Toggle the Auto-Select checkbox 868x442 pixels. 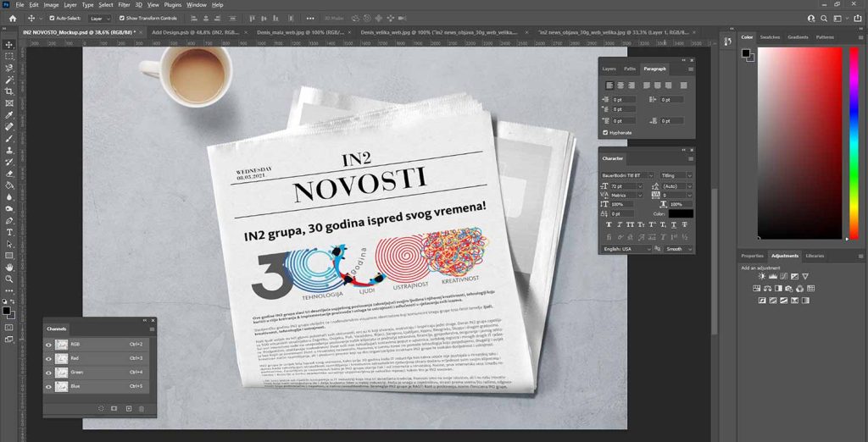coord(53,18)
